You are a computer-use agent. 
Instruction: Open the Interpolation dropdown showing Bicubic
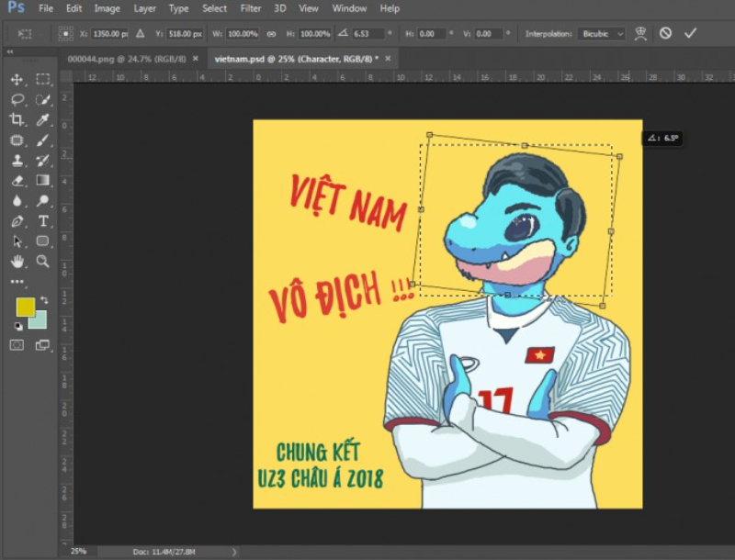tap(602, 34)
